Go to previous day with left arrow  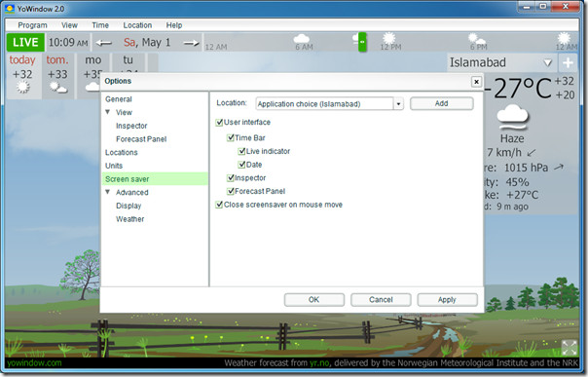click(104, 43)
